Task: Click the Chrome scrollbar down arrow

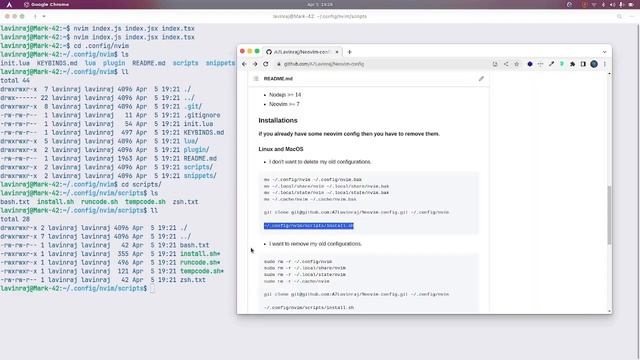Action: (609, 311)
